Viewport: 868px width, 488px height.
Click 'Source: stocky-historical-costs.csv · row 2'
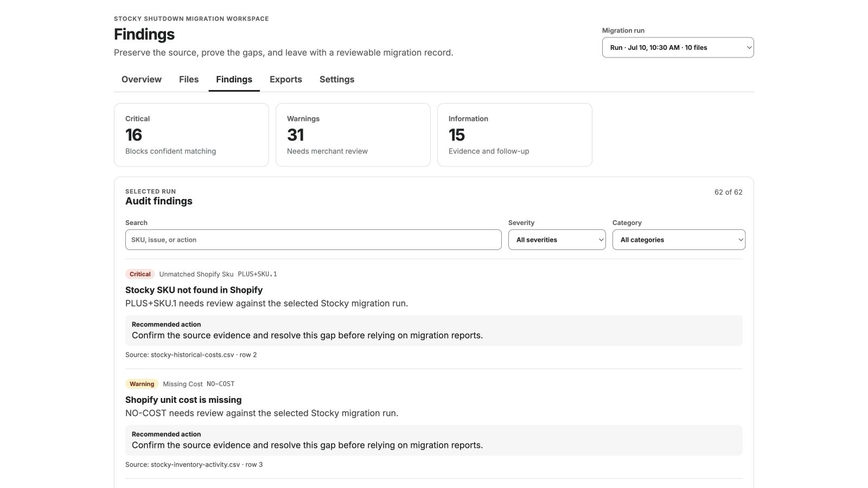(x=191, y=355)
